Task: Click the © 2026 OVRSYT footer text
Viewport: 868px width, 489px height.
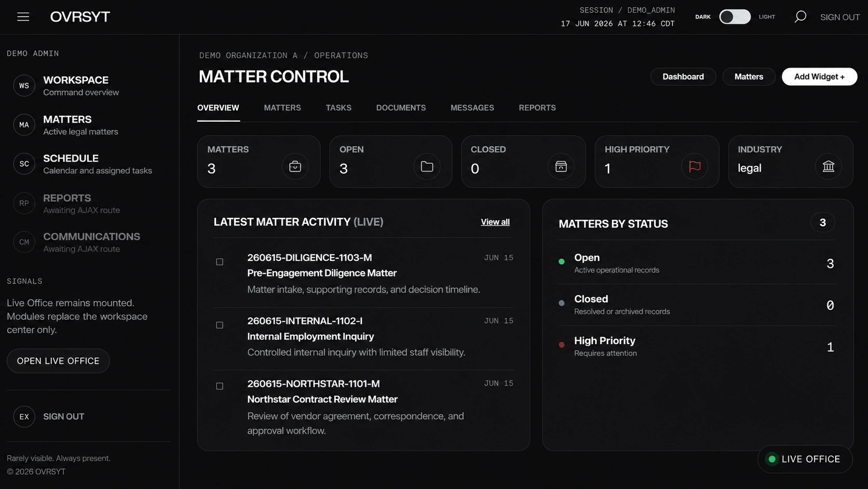Action: (36, 472)
